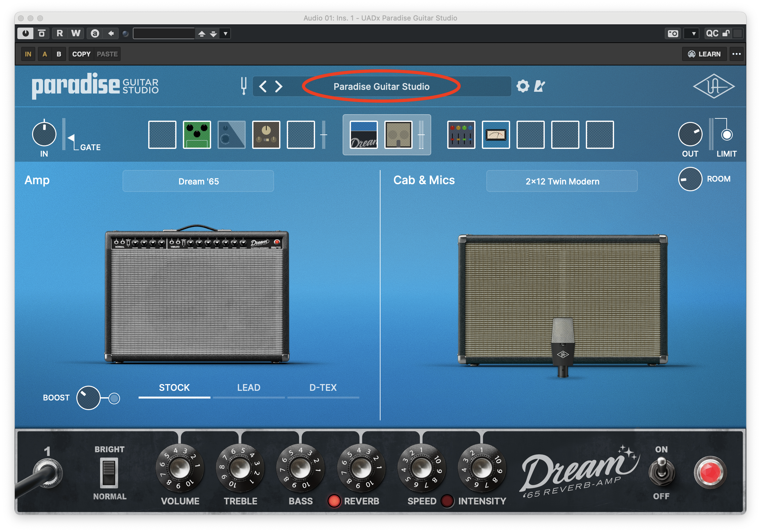Select the graphic EQ effect slot
This screenshot has height=532, width=761.
461,134
